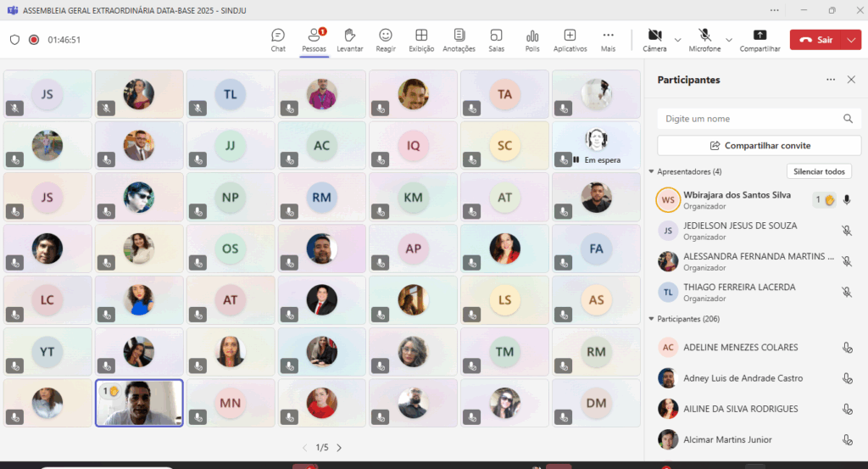The image size is (868, 469).
Task: Open the Anotações notes icon
Action: tap(459, 39)
